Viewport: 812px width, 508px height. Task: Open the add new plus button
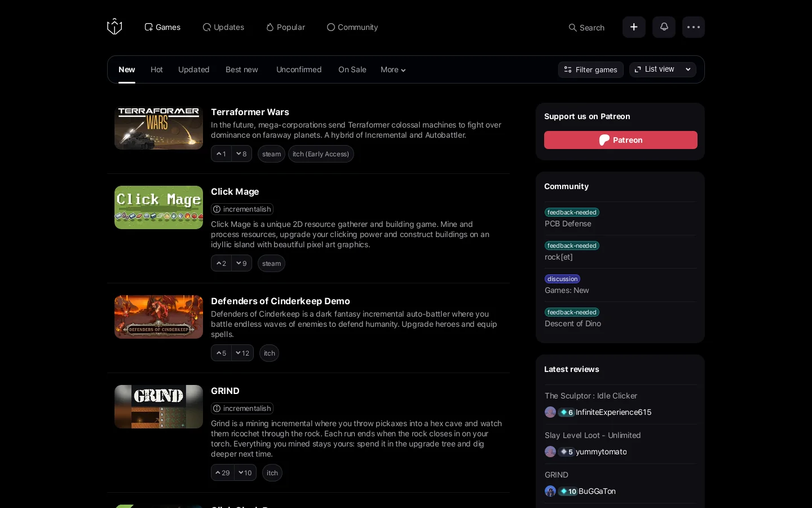634,27
